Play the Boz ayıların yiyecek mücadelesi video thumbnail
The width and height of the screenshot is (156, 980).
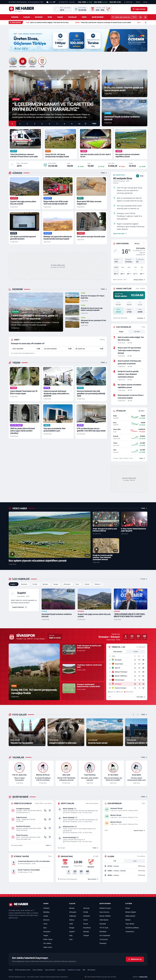click(x=50, y=534)
